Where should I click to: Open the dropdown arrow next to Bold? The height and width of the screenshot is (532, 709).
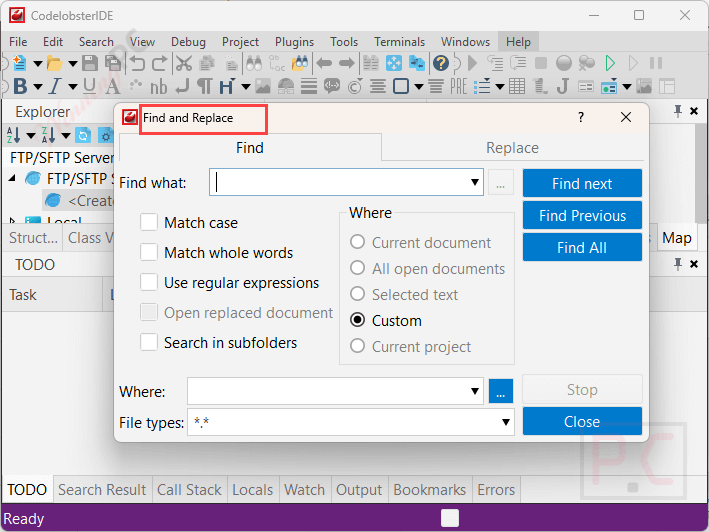tap(38, 86)
